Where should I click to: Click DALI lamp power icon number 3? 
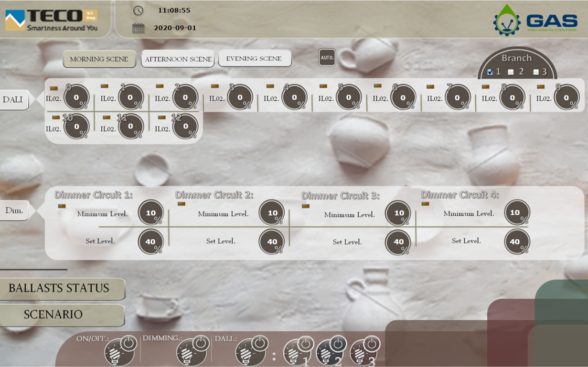pyautogui.click(x=364, y=352)
